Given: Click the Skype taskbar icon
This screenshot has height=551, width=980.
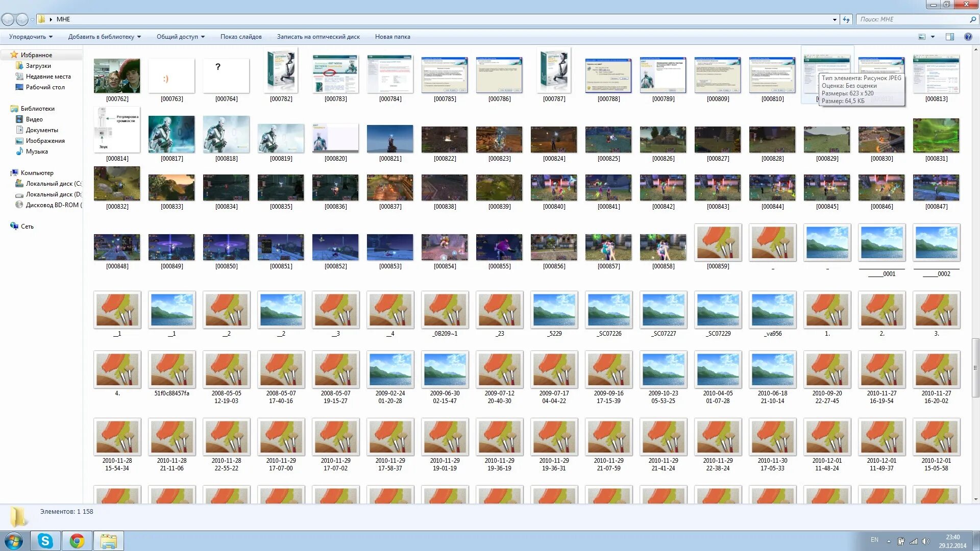Looking at the screenshot, I should click(x=45, y=541).
